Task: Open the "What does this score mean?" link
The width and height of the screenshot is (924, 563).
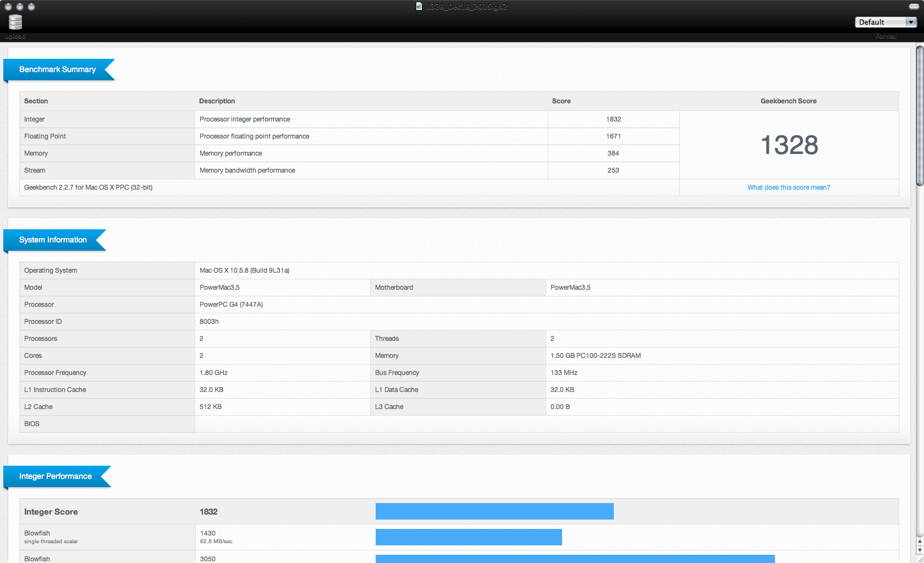Action: (789, 187)
